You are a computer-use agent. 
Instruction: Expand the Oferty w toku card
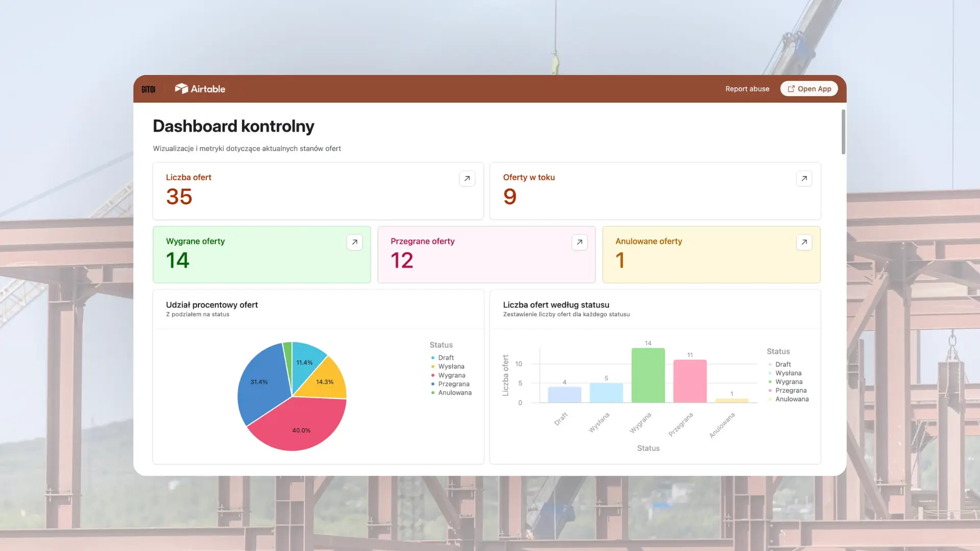(x=804, y=179)
